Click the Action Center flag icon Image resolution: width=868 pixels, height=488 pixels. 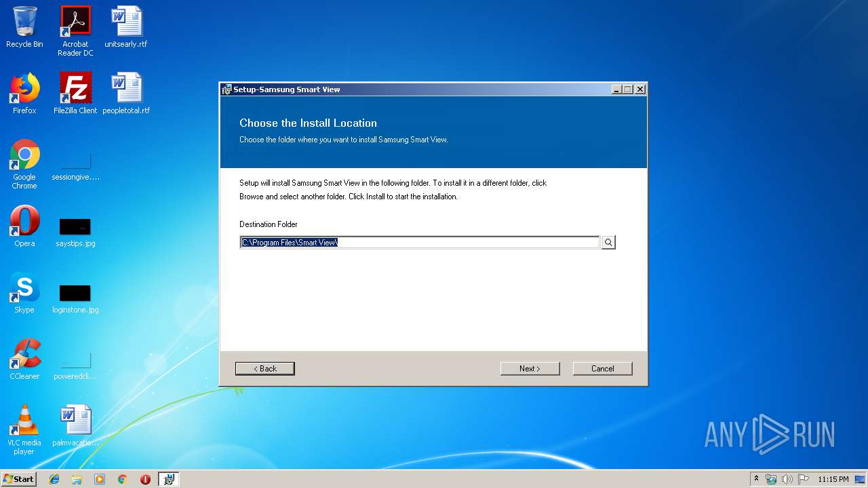tap(804, 479)
